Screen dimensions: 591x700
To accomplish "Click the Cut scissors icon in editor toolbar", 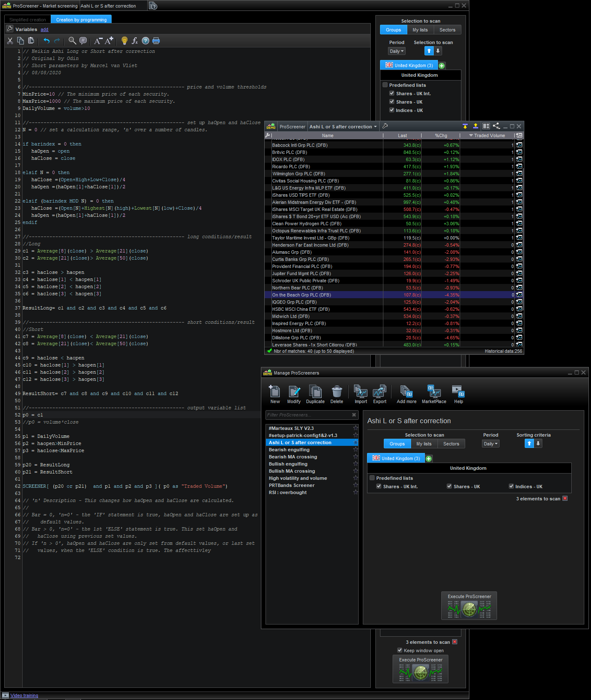I will 10,41.
